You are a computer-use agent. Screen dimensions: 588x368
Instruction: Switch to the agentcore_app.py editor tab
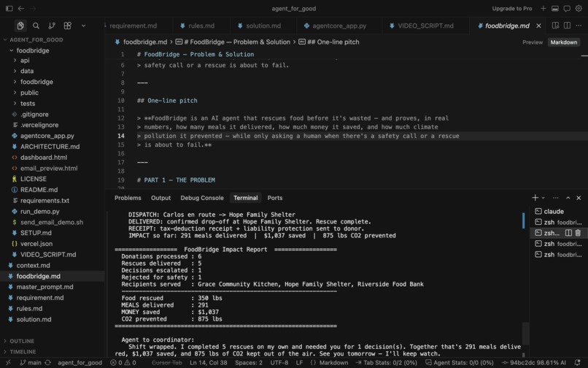339,26
